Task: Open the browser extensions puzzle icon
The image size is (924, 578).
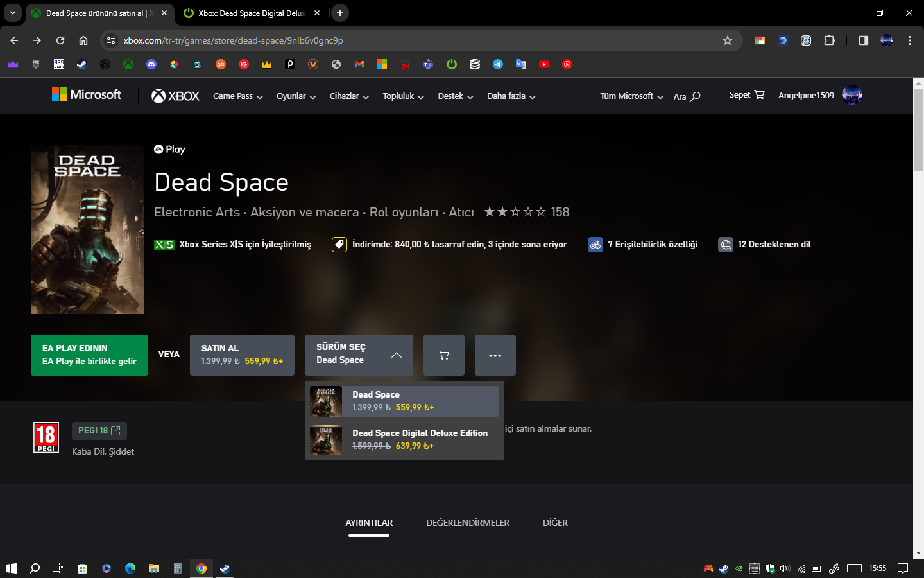Action: (829, 40)
